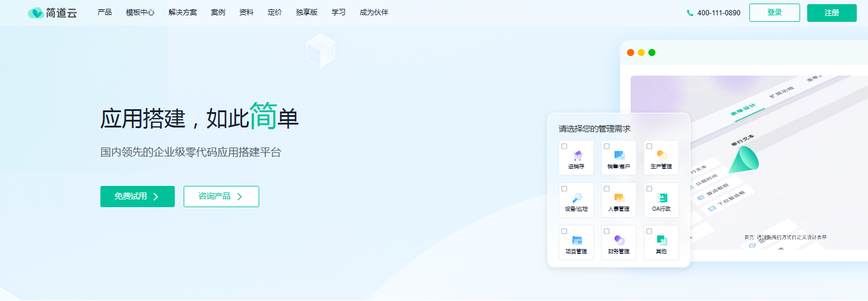This screenshot has width=868, height=301.
Task: Click the OA行政 icon
Action: pos(662,198)
